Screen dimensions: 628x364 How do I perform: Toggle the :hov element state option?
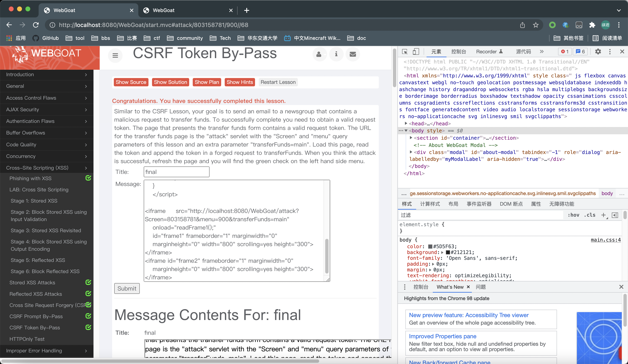tap(573, 215)
